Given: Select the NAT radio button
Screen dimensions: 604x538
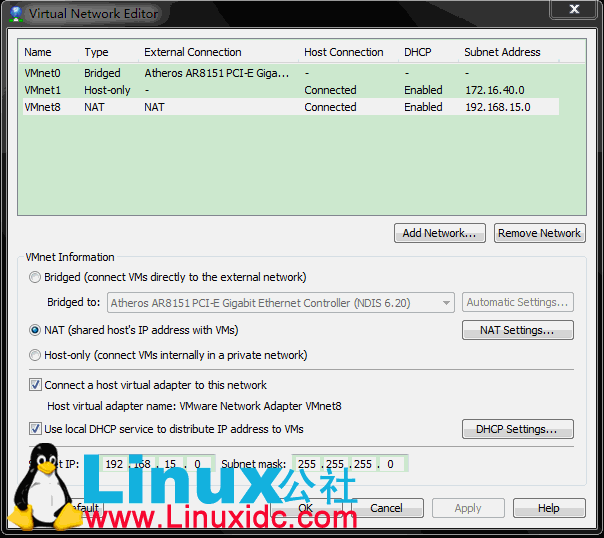Looking at the screenshot, I should (35, 330).
